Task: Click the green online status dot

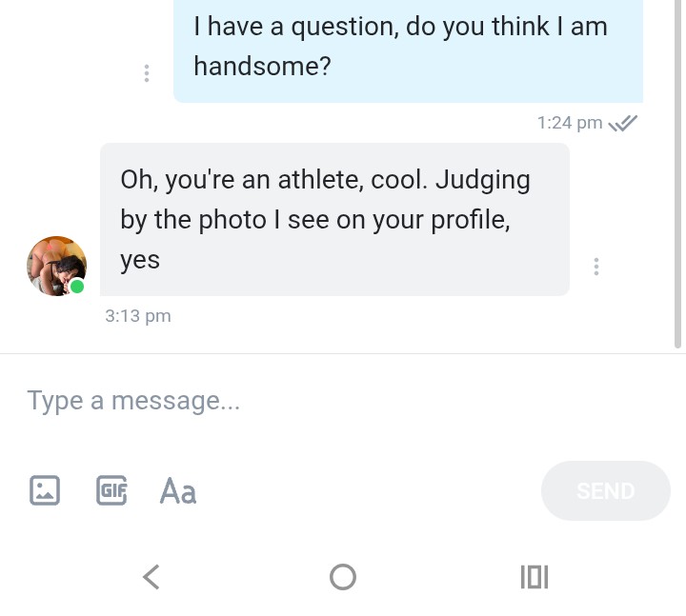Action: [x=77, y=287]
